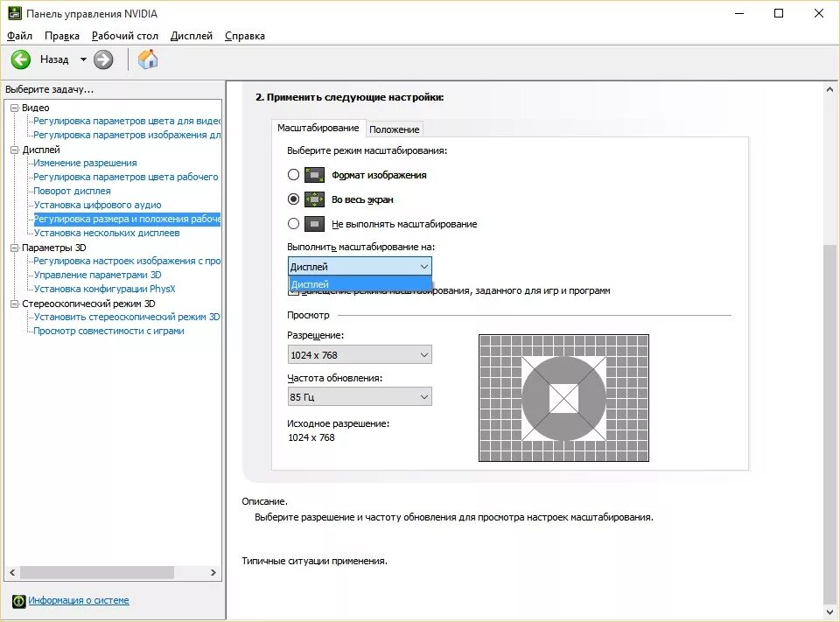The width and height of the screenshot is (840, 622).
Task: Collapse Стереоскопический режим 3D tree node
Action: click(15, 304)
